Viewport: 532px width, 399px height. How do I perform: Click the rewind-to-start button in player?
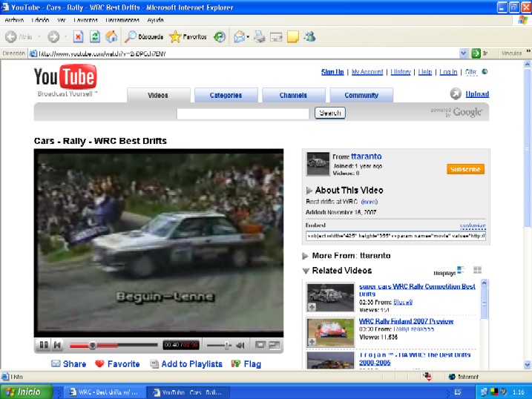pyautogui.click(x=58, y=345)
